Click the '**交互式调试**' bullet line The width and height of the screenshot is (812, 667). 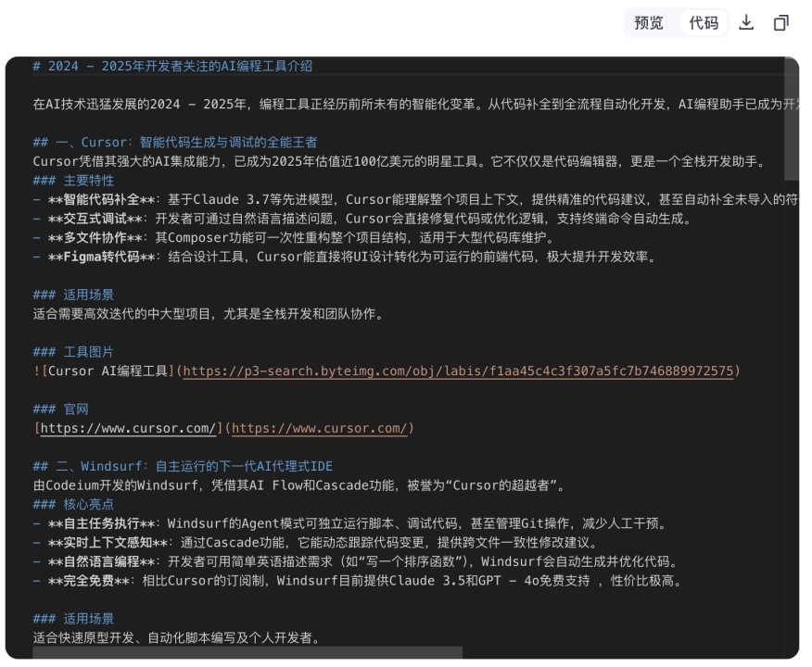[362, 219]
